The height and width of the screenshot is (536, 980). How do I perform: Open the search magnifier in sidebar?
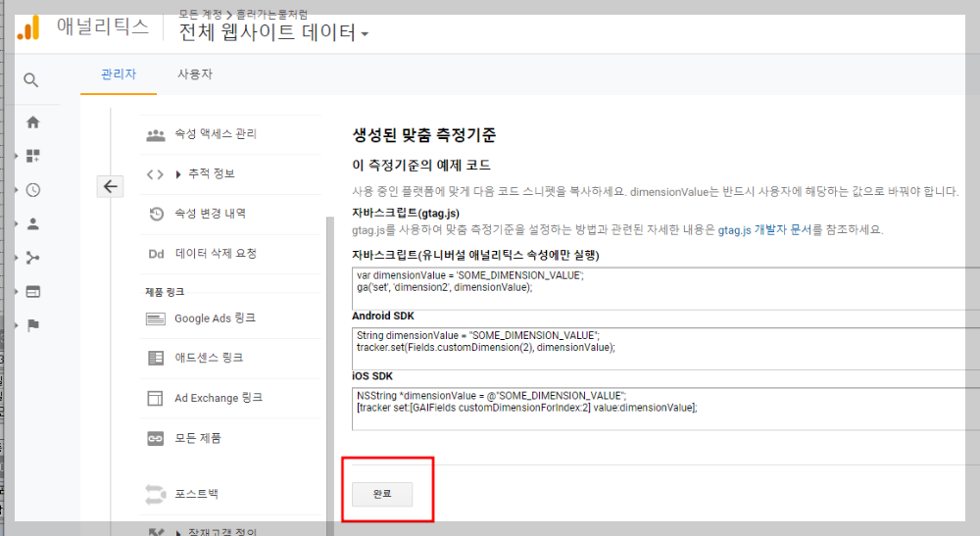31,80
